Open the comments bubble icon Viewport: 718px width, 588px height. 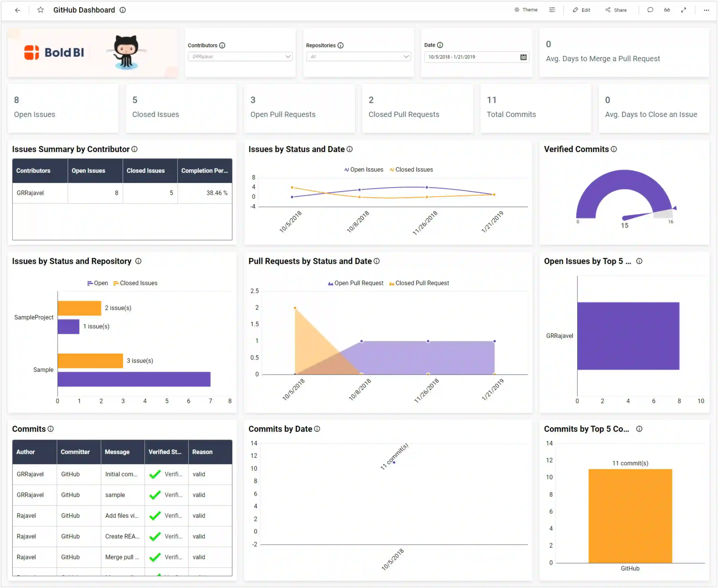(650, 10)
